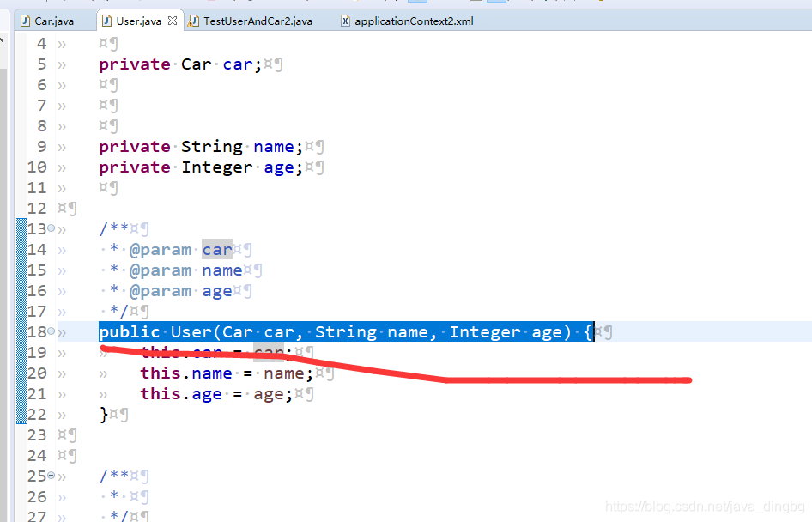The image size is (812, 522).
Task: Click the Car.java file icon
Action: point(25,21)
